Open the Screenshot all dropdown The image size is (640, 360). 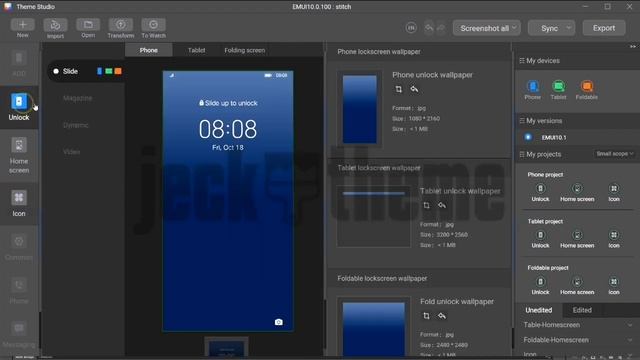point(487,28)
